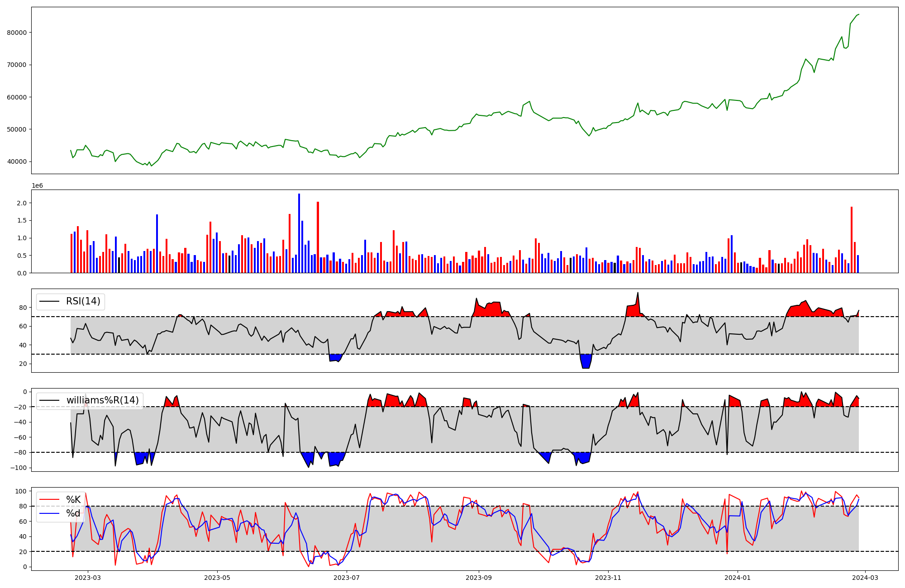The image size is (905, 588).
Task: Click the 2023-03 x-axis date label
Action: pos(88,578)
